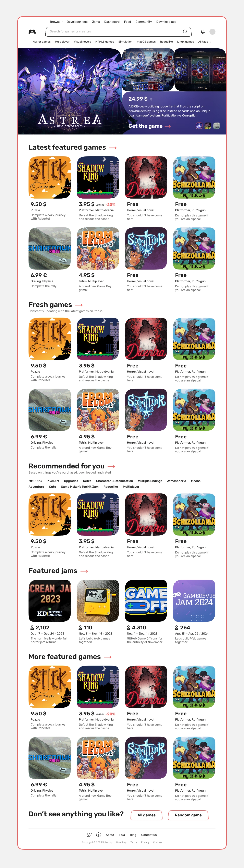Select first hero carousel thumbnail
This screenshot has height=868, width=244.
(199, 126)
